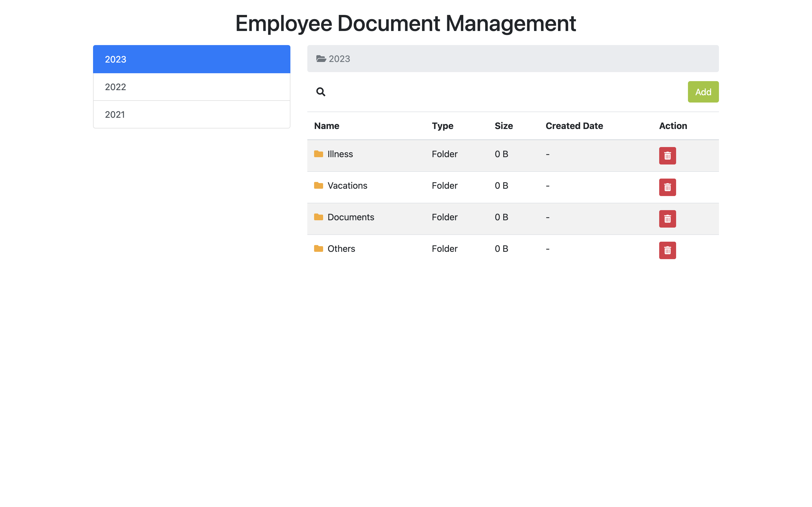Click the Created Date column header
Image resolution: width=812 pixels, height=507 pixels.
(x=574, y=126)
